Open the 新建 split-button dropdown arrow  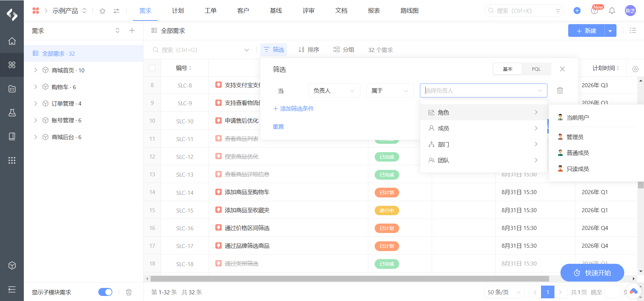610,31
